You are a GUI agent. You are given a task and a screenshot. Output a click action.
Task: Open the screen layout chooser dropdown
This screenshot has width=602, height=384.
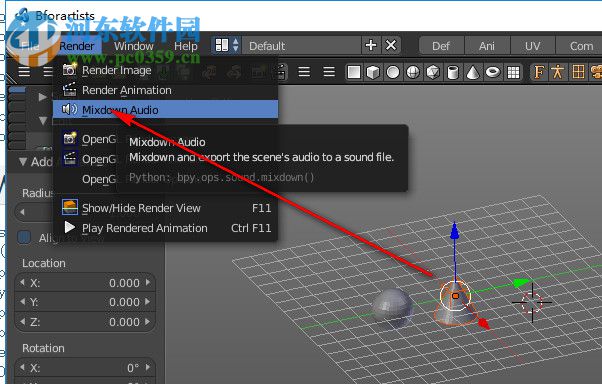(x=227, y=45)
